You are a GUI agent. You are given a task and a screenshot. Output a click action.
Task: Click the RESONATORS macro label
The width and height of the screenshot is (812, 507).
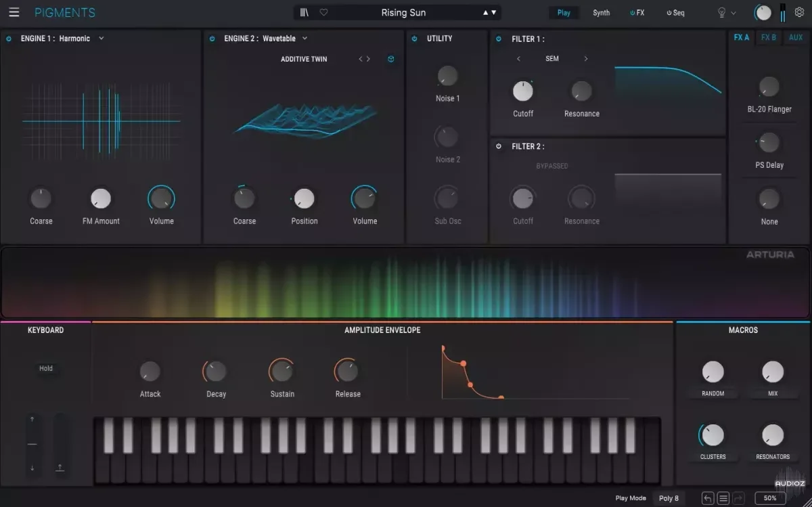coord(773,457)
